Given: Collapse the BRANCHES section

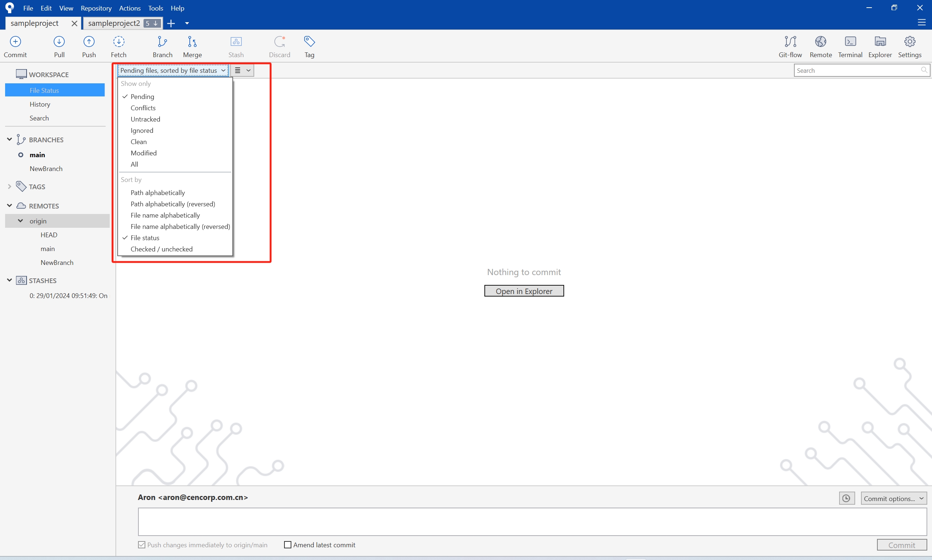Looking at the screenshot, I should pyautogui.click(x=9, y=140).
